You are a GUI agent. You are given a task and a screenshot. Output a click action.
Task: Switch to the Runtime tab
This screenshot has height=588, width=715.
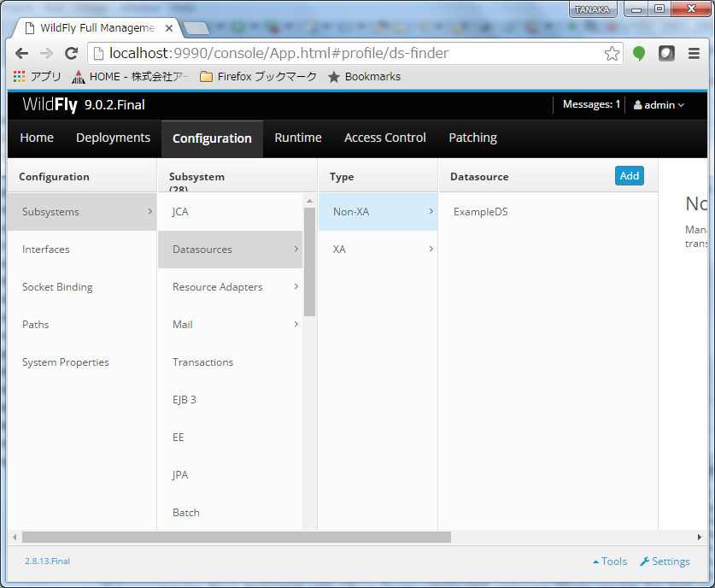[298, 138]
